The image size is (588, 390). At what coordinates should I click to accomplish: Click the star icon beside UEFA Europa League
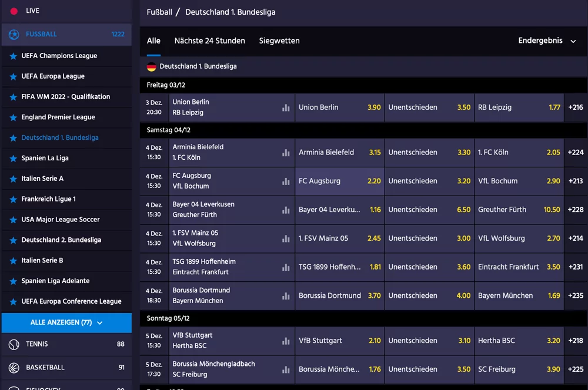13,76
